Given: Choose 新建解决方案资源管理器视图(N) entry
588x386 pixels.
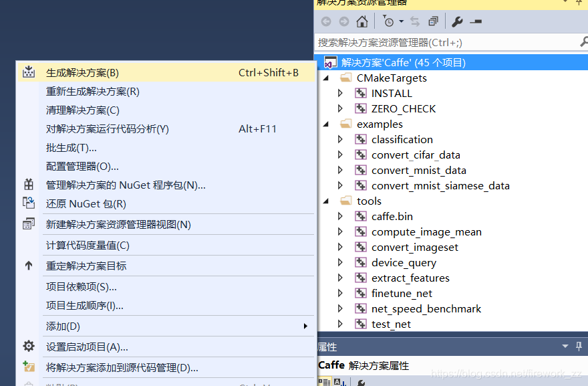Looking at the screenshot, I should point(166,225).
